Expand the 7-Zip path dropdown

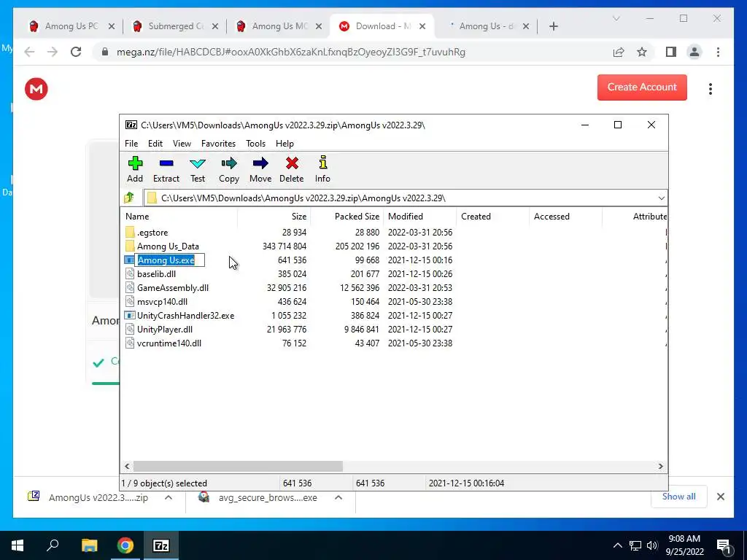pos(661,198)
